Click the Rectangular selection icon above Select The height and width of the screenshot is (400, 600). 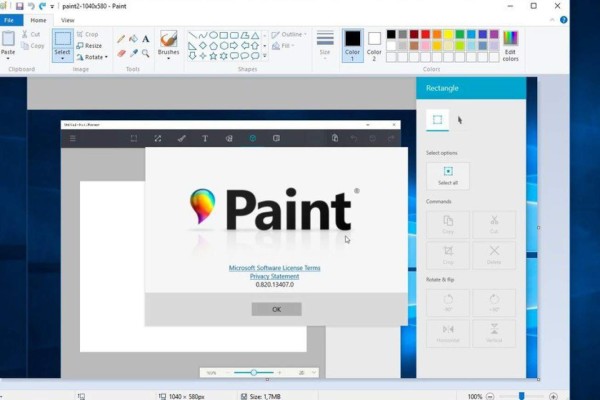coord(63,39)
